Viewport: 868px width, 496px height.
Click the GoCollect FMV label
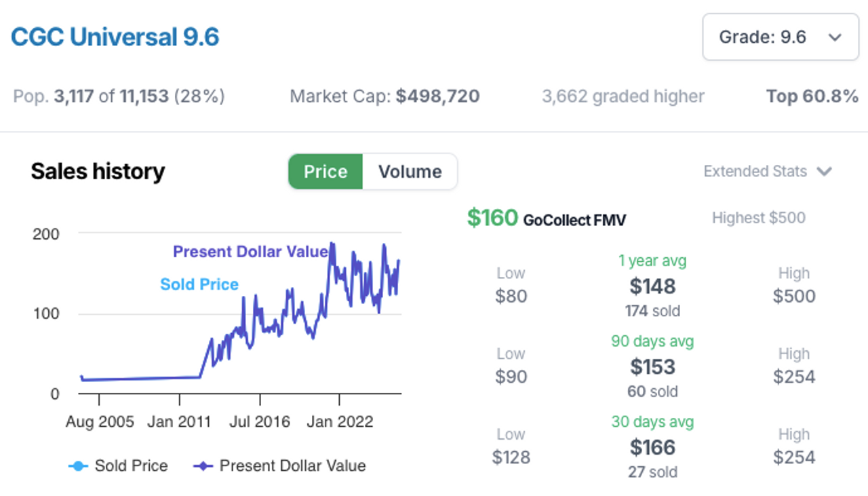pos(574,220)
